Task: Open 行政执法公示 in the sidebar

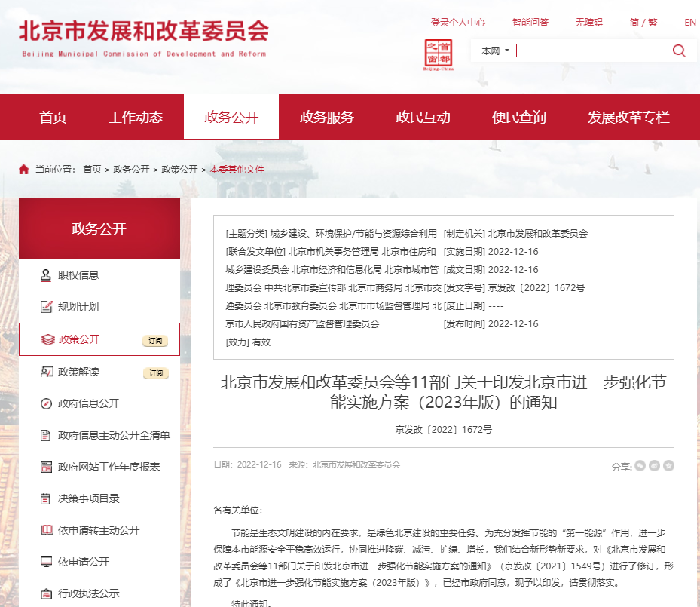Action: 88,593
